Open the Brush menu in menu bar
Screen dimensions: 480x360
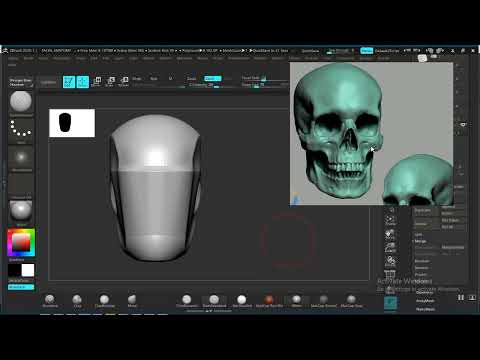click(x=28, y=58)
